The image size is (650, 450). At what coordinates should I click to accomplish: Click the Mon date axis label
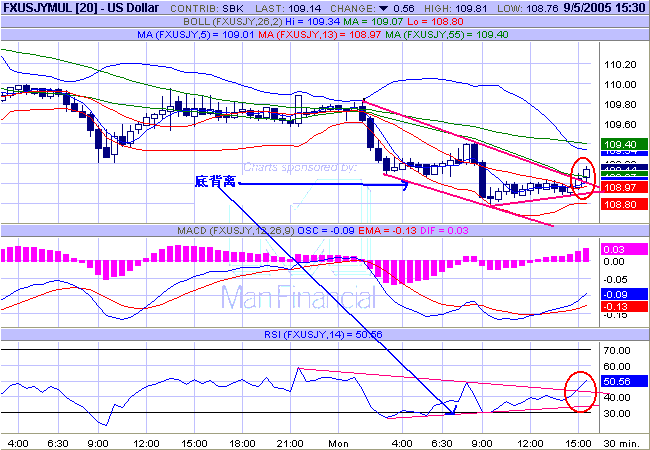(x=338, y=444)
